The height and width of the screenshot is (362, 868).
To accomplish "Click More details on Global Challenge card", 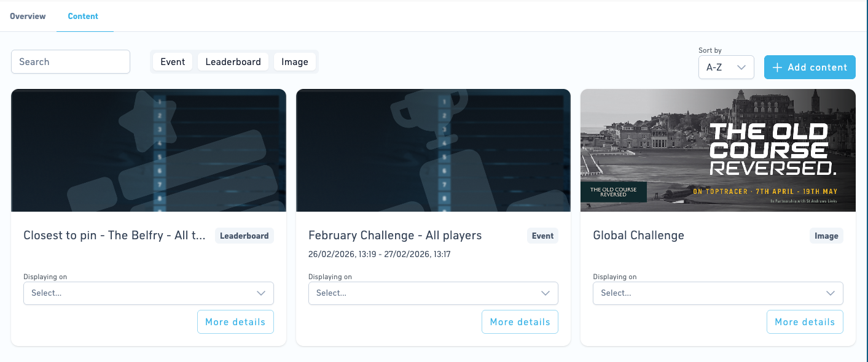I will coord(805,322).
